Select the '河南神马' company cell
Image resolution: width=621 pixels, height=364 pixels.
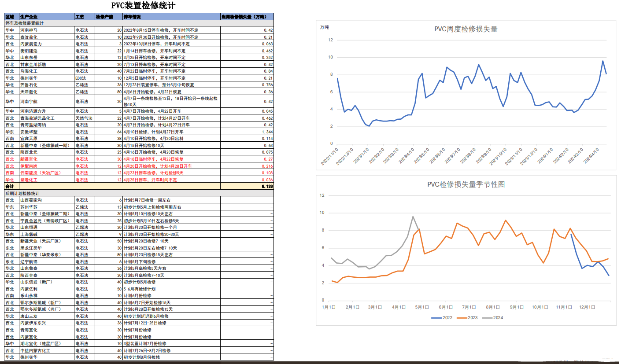tap(47, 30)
